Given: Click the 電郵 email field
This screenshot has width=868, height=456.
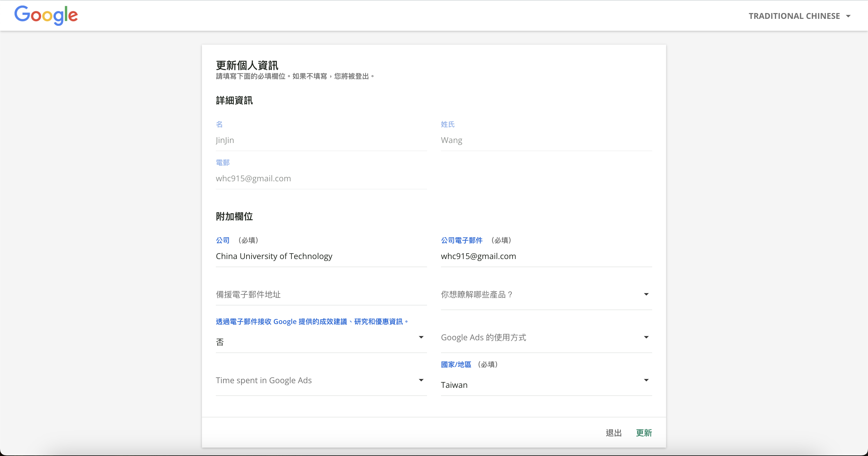Looking at the screenshot, I should [321, 179].
